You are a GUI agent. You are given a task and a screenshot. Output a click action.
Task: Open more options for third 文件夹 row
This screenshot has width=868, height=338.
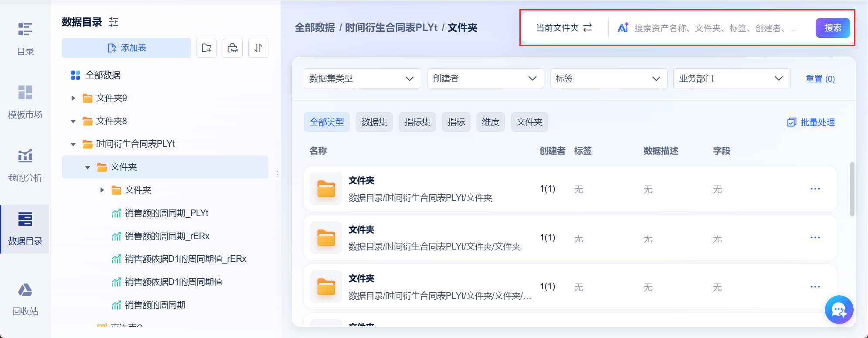[815, 287]
